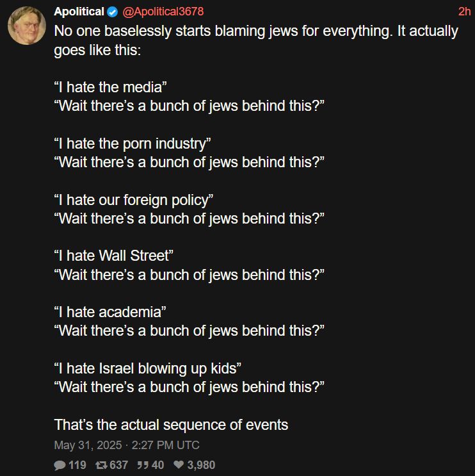This screenshot has height=476, width=475.
Task: Show the 40 quotes count
Action: coord(157,465)
